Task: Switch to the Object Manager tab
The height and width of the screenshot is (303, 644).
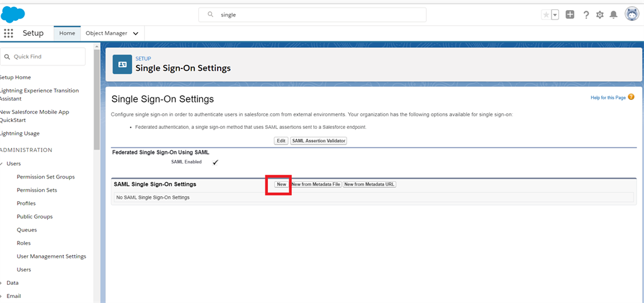Action: (x=106, y=33)
